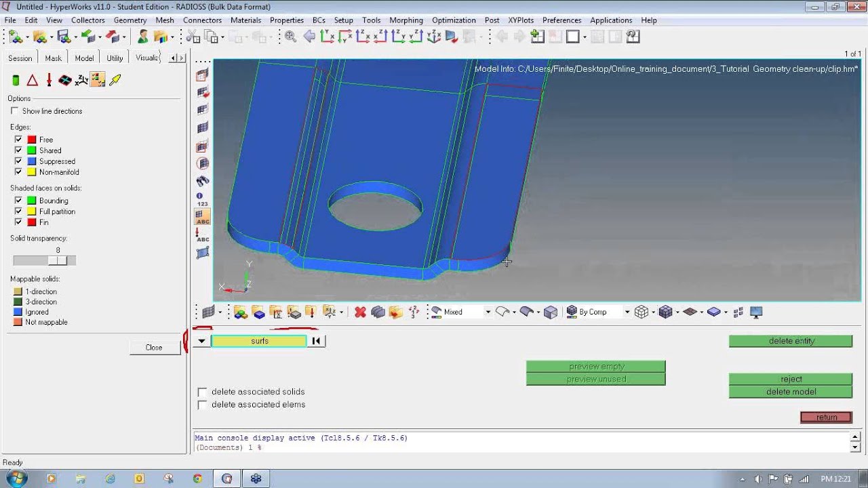Screen dimensions: 868x488
Task: Click the volume speaker tray icon
Action: point(757,479)
